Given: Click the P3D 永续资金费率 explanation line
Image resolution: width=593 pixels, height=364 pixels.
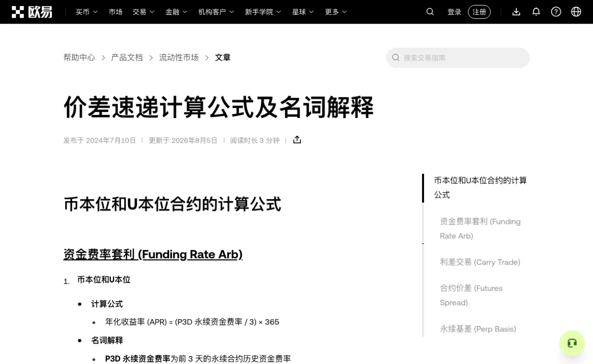Looking at the screenshot, I should (x=198, y=359).
